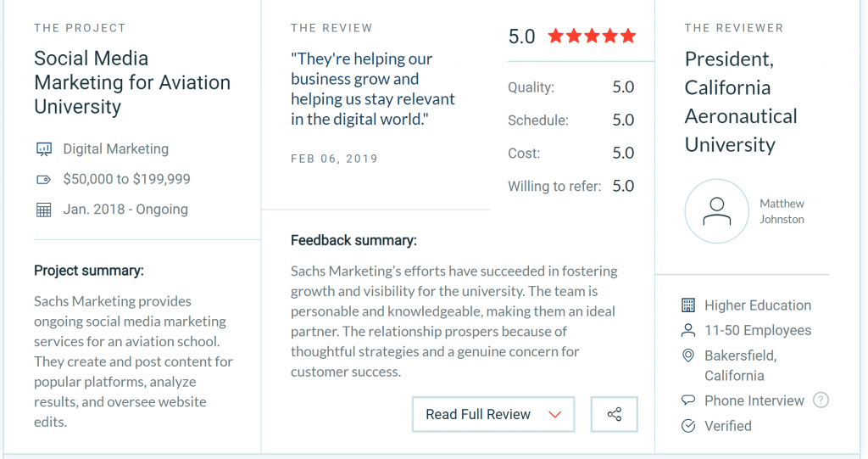Open the Phone Interview help question mark
This screenshot has width=868, height=459.
821,400
